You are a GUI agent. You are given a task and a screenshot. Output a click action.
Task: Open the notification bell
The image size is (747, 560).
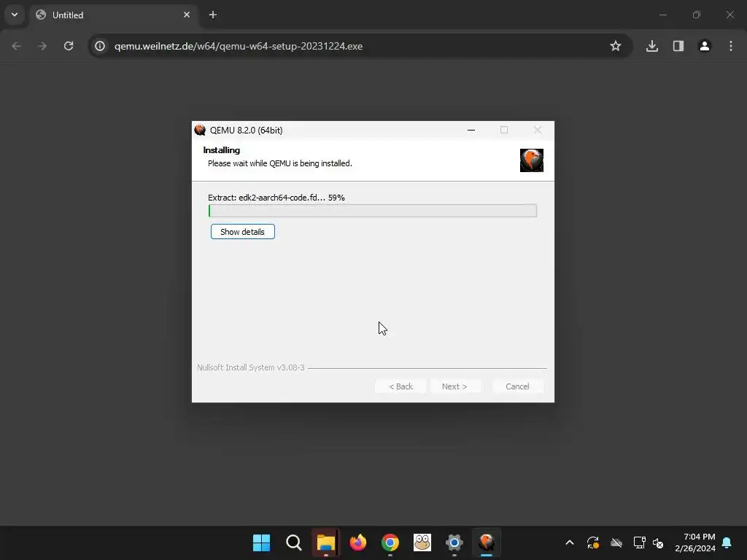(727, 542)
